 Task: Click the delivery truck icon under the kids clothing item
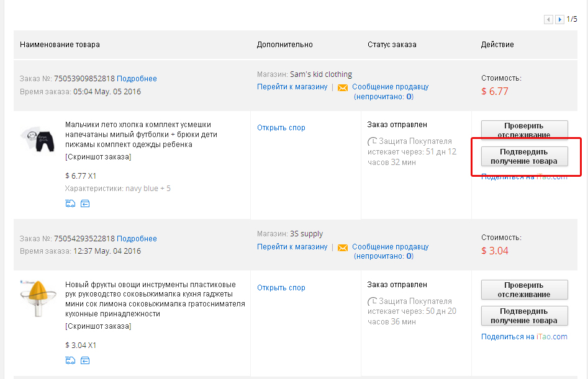point(70,203)
